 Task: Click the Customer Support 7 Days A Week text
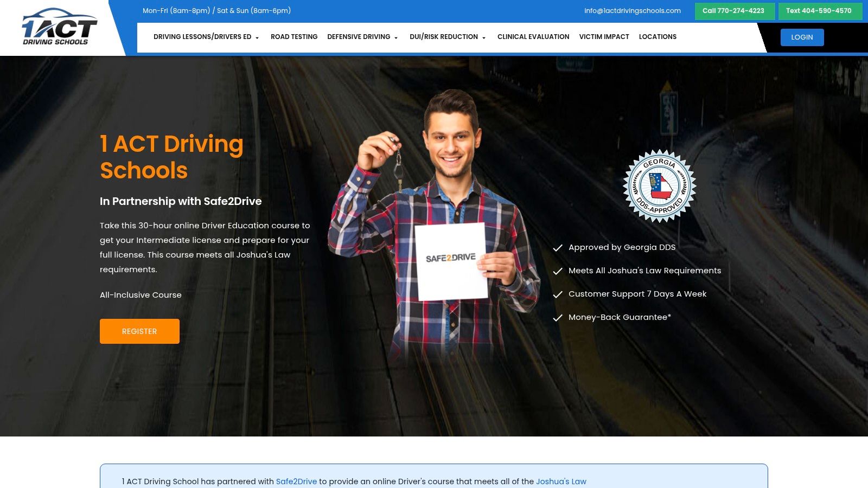pyautogui.click(x=637, y=294)
